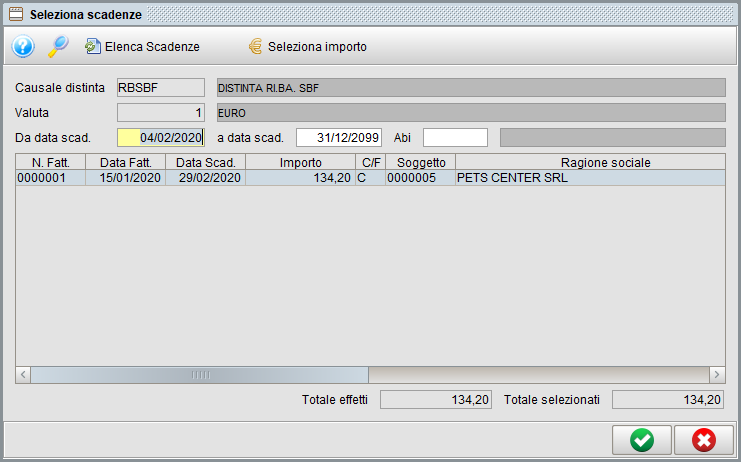Image resolution: width=741 pixels, height=462 pixels.
Task: Click the Valuta label
Action: tap(32, 113)
